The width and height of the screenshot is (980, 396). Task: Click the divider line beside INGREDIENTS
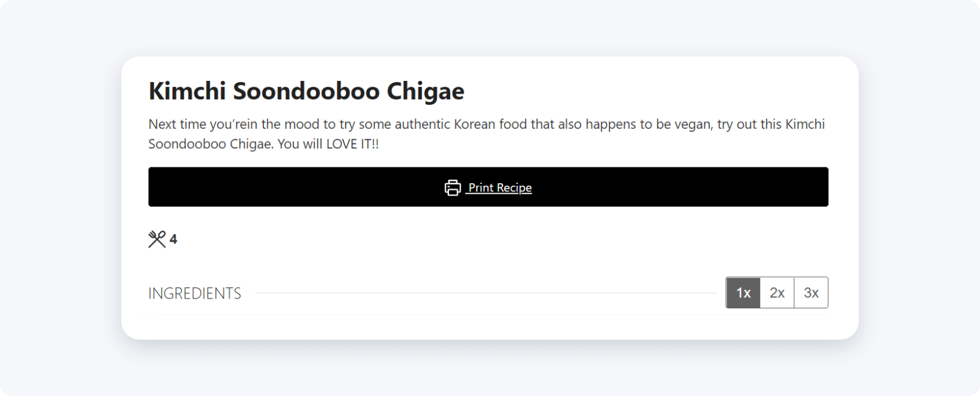[x=484, y=294]
